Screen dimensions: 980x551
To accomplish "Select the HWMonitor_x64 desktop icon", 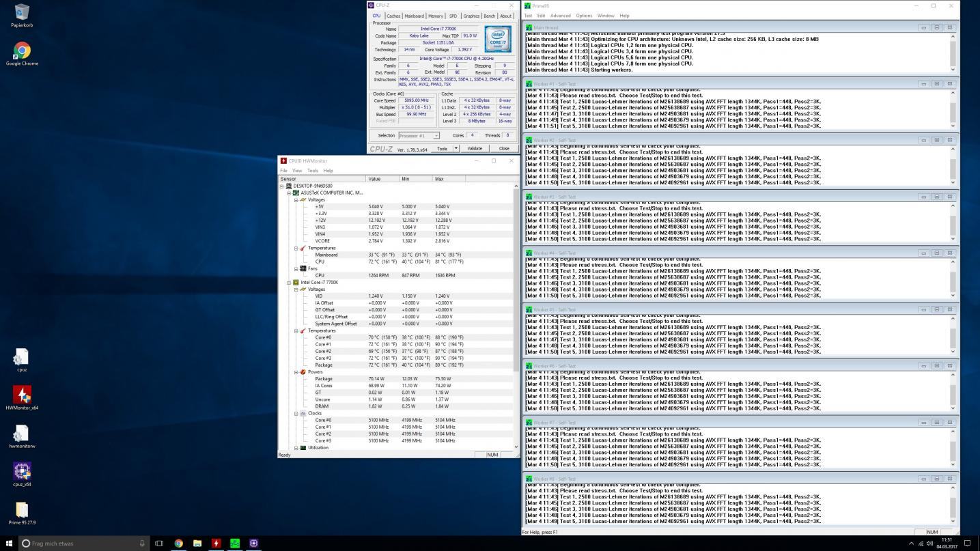I will pos(22,399).
